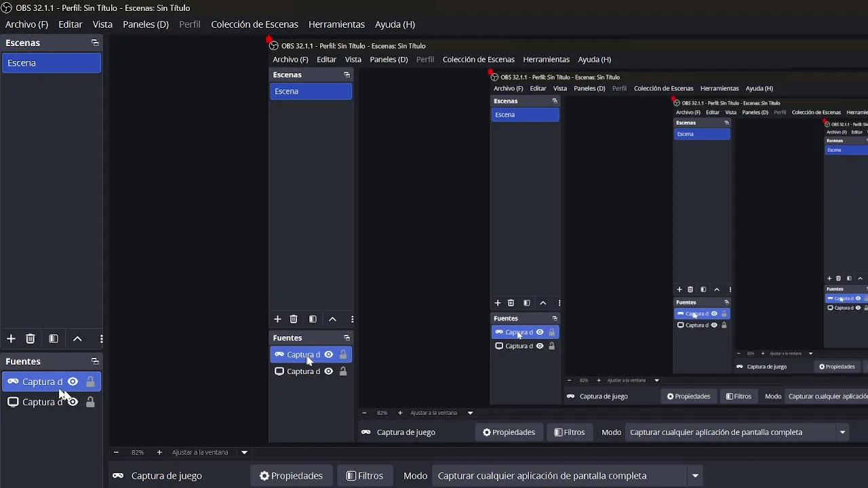The height and width of the screenshot is (488, 868).
Task: Delete the selected scene with the trash icon
Action: click(31, 339)
